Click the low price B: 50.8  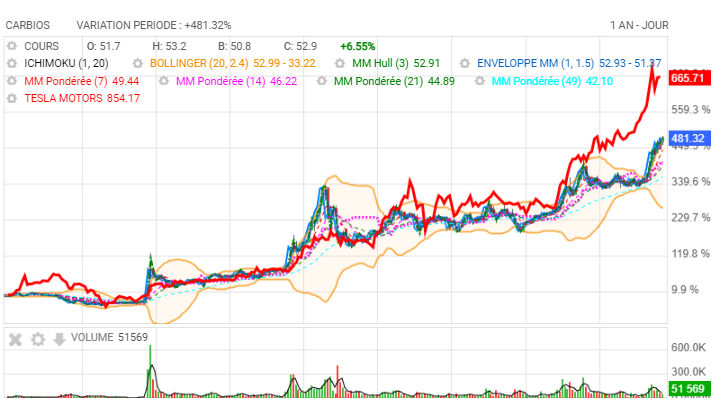pos(234,46)
